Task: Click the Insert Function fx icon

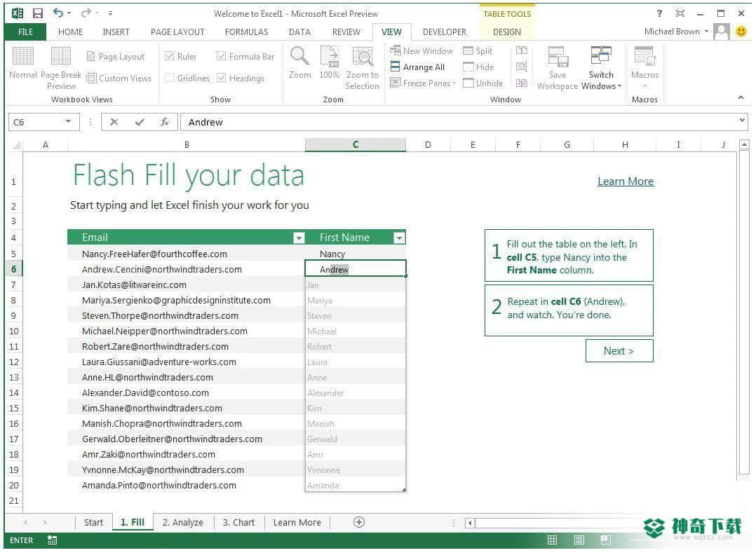Action: click(164, 123)
